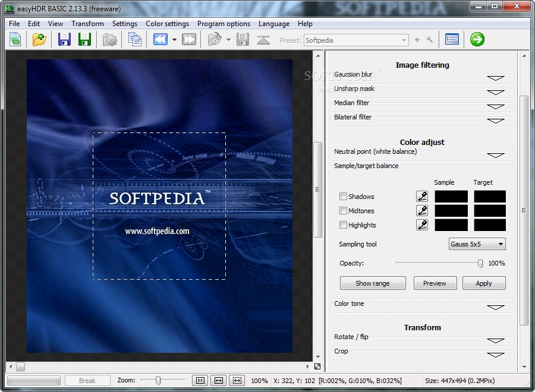The image size is (535, 392).
Task: Click the image view scroll up arrow
Action: (x=318, y=56)
